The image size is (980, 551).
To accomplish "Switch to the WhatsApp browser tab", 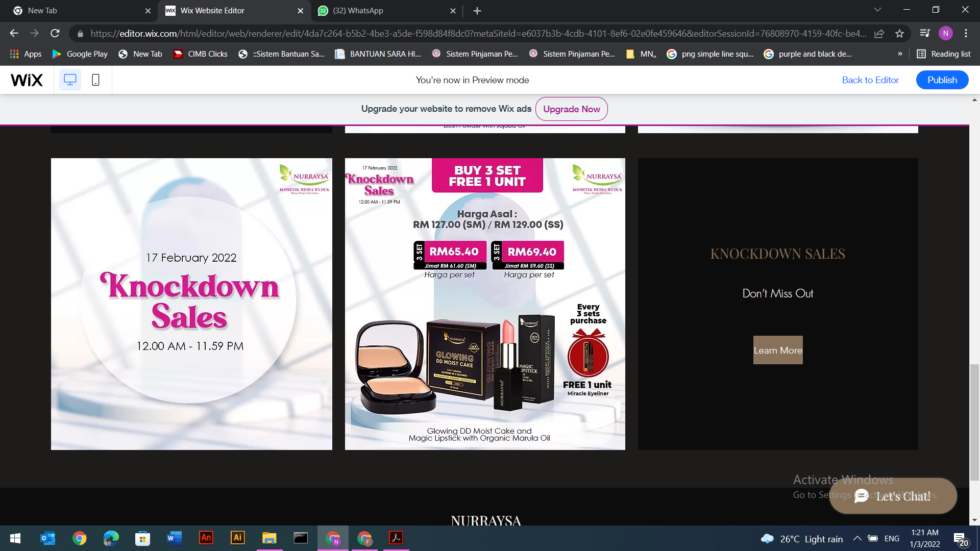I will (x=387, y=11).
